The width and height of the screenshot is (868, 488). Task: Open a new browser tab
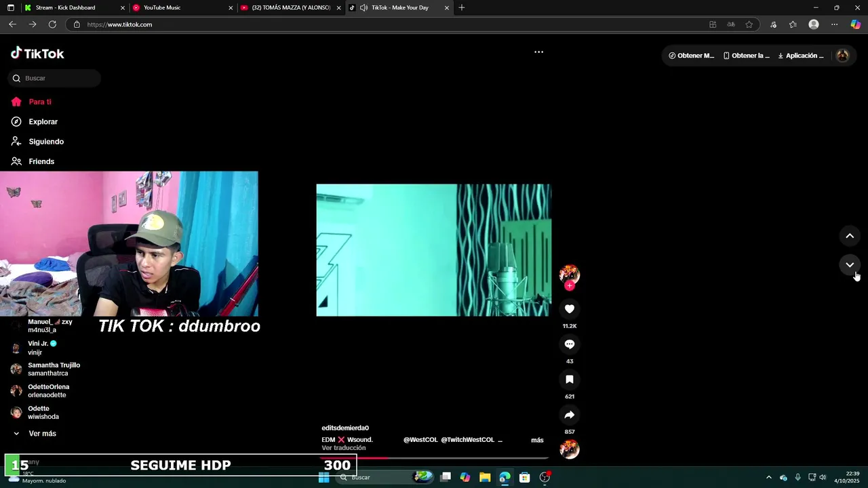[x=462, y=7]
